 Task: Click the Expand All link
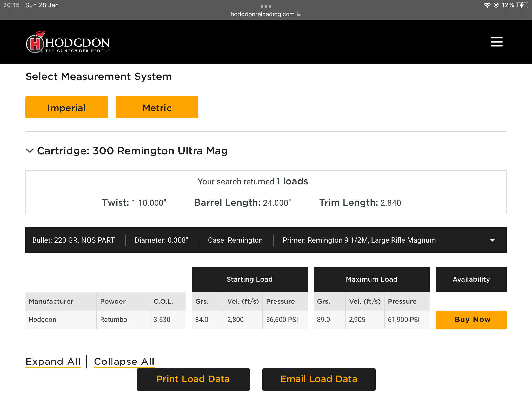pyautogui.click(x=53, y=362)
